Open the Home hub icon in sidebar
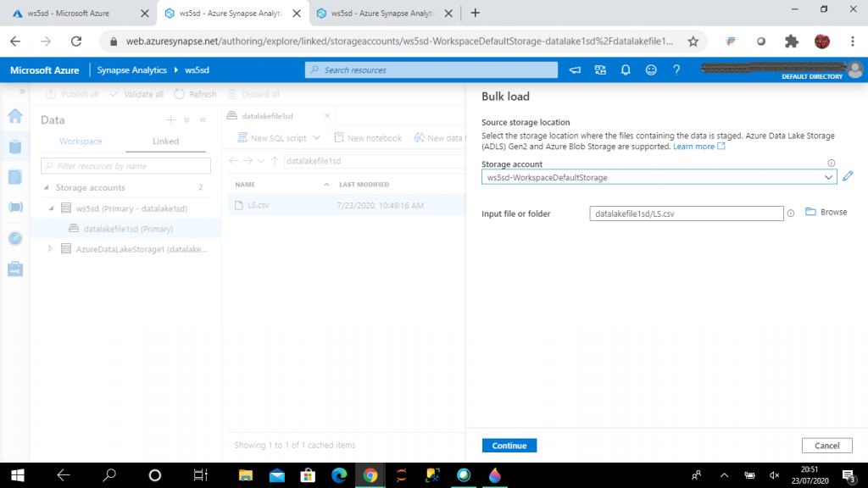 coord(15,115)
